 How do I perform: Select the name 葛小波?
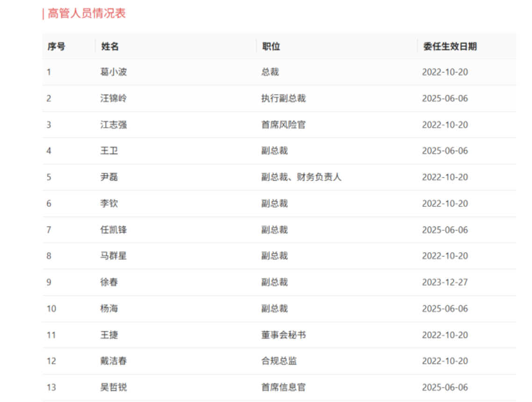(114, 72)
